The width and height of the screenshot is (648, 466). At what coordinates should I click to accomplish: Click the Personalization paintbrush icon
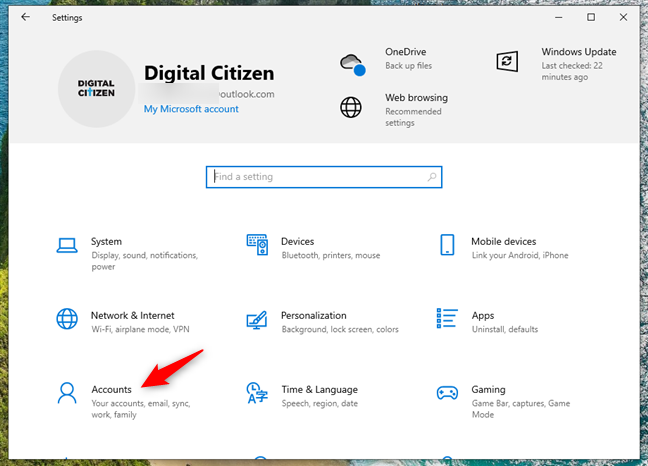[257, 320]
